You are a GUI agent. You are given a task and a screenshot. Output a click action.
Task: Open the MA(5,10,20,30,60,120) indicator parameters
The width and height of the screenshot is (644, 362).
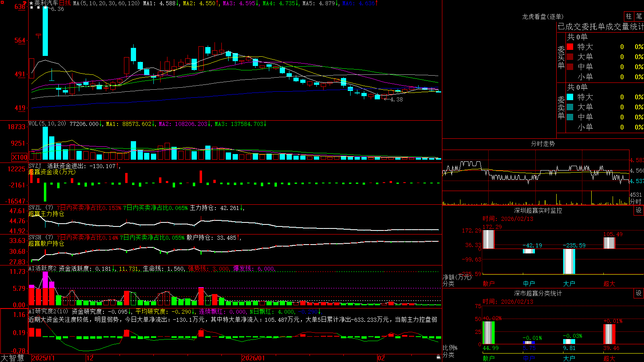(x=107, y=3)
